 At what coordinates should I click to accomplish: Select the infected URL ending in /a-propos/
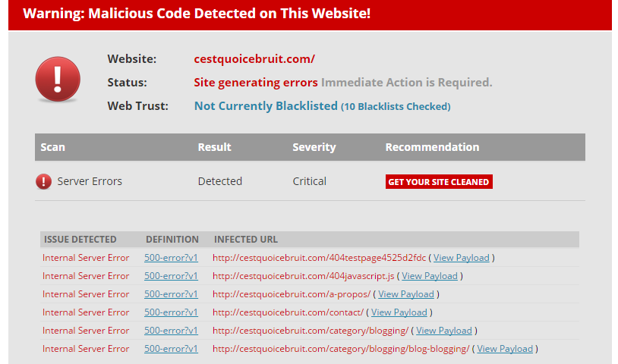click(x=292, y=294)
